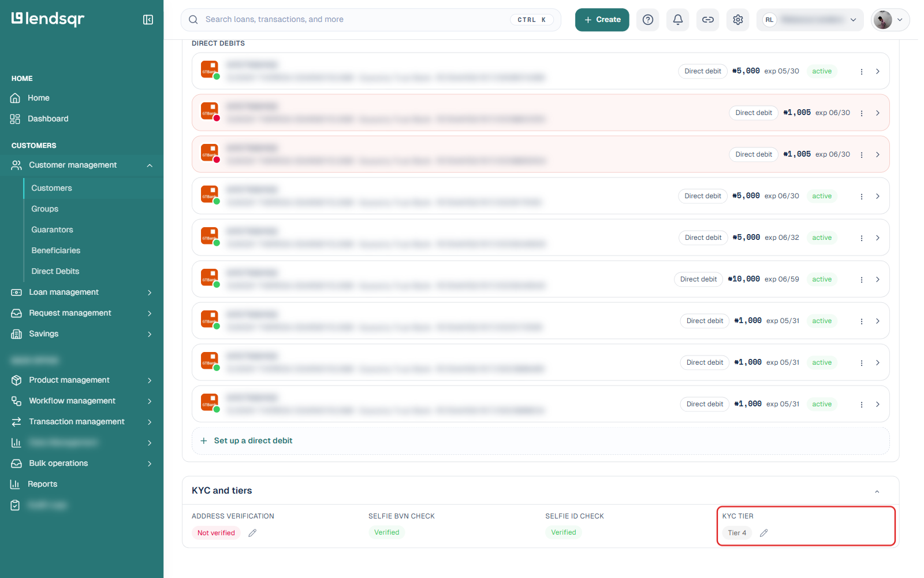
Task: Collapse the sidebar panel icon
Action: 148,20
